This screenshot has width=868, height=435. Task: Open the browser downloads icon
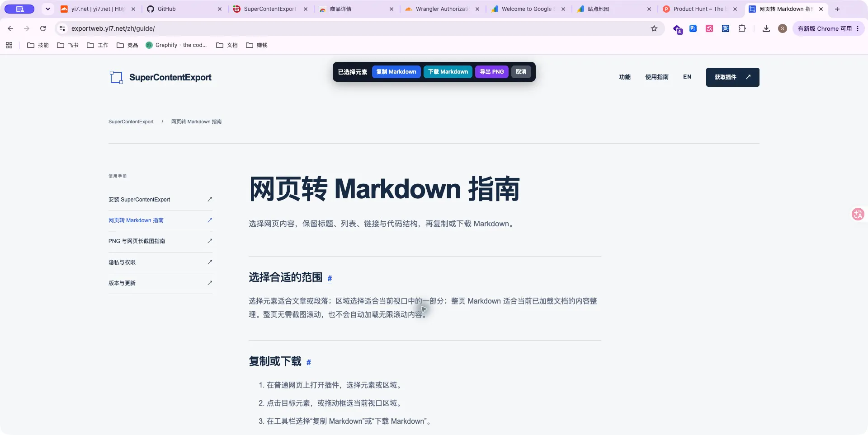pos(766,28)
